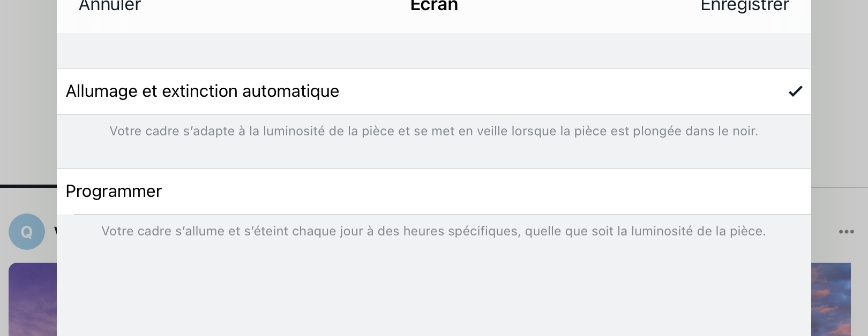This screenshot has height=336, width=868.
Task: Click the checkmark icon beside Allumage
Action: click(x=796, y=91)
